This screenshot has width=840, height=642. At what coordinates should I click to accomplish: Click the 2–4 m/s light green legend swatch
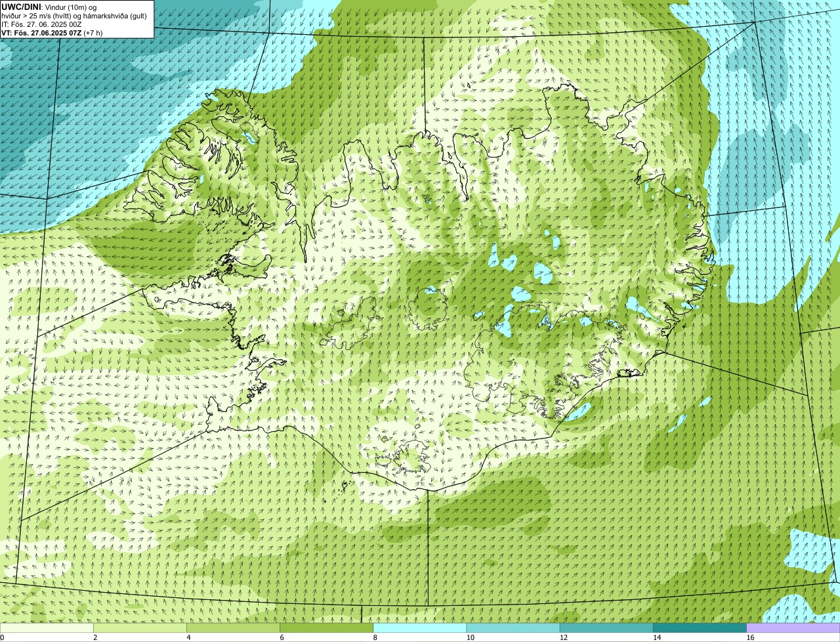click(x=140, y=628)
